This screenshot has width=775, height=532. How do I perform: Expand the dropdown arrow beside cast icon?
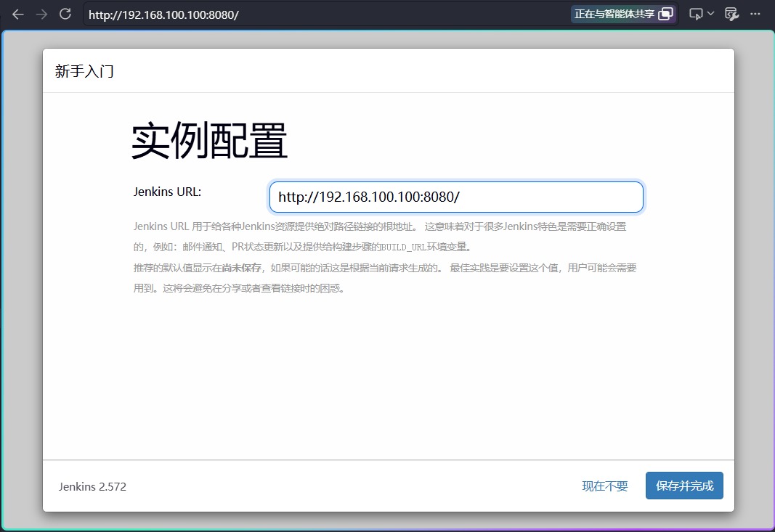click(x=711, y=14)
